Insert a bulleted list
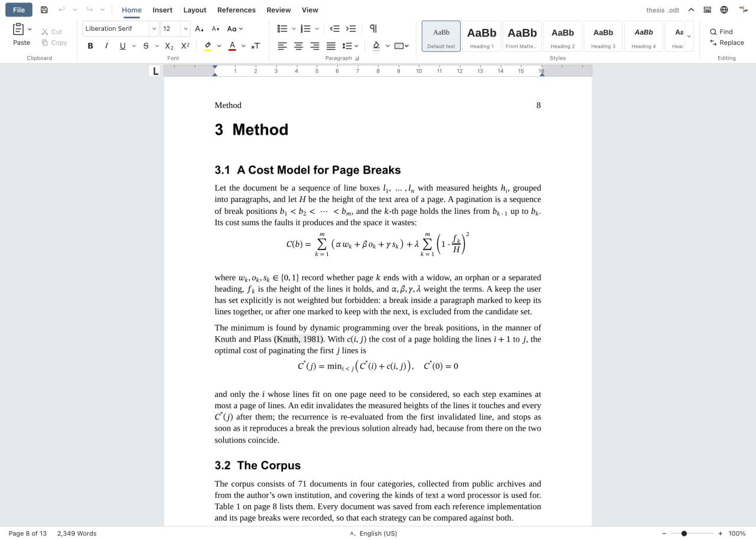The width and height of the screenshot is (756, 540). (282, 28)
